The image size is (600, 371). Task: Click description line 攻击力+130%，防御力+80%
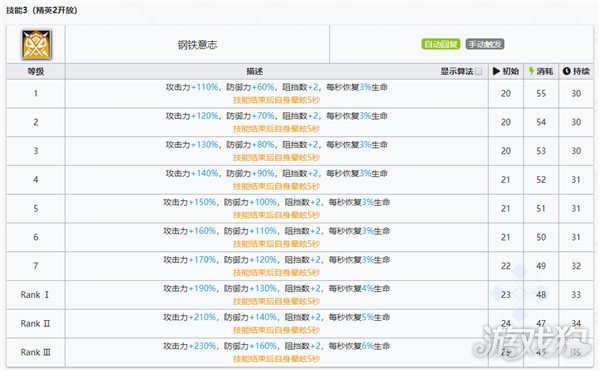pyautogui.click(x=277, y=145)
